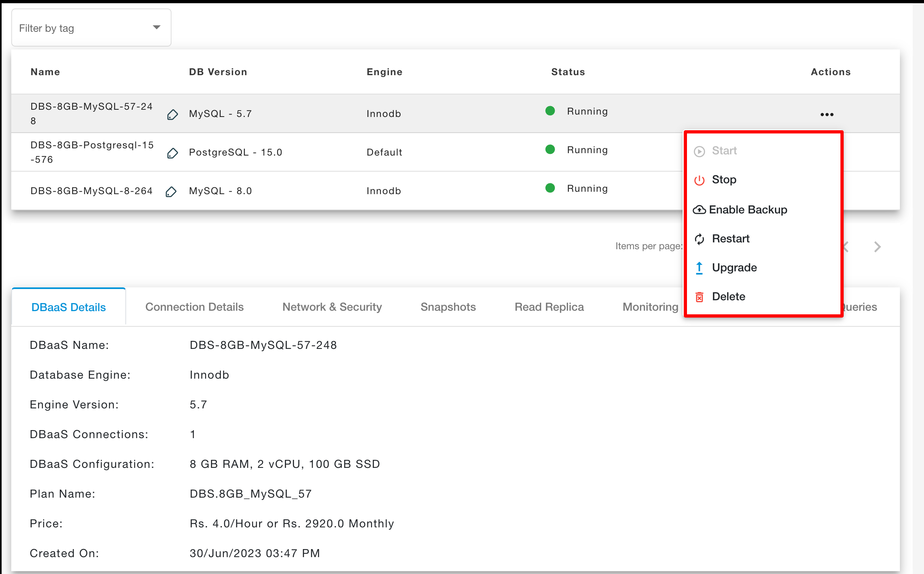Click the Items per page label
Image resolution: width=924 pixels, height=574 pixels.
[649, 246]
